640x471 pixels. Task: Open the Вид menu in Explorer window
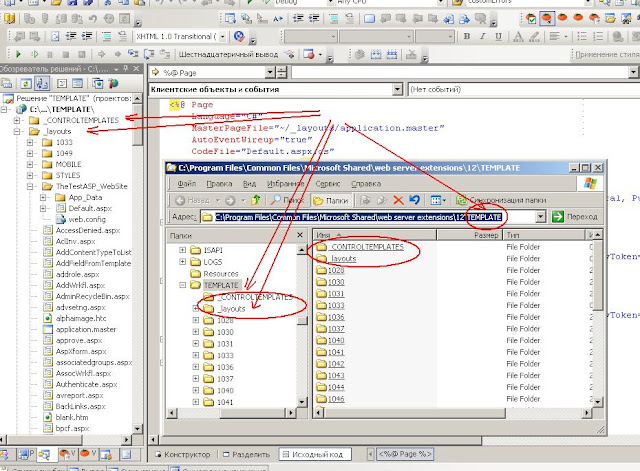249,184
